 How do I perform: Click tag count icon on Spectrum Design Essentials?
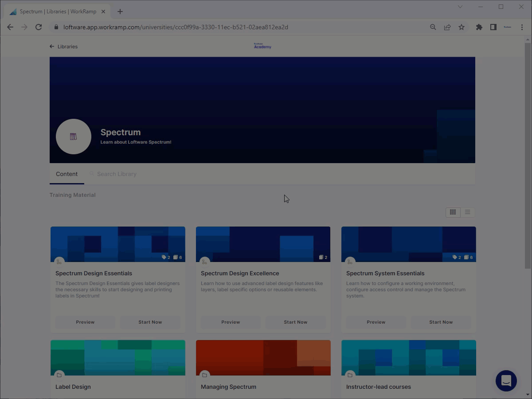click(x=164, y=257)
